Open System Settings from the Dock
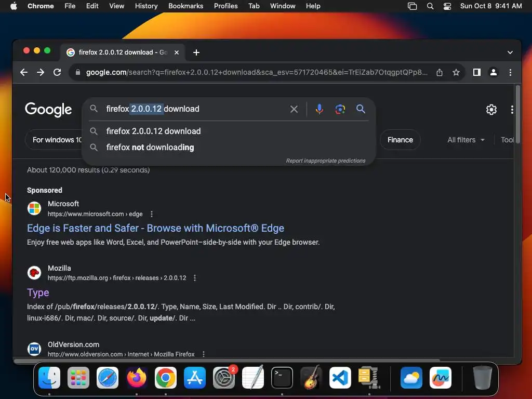The height and width of the screenshot is (399, 532). 224,378
